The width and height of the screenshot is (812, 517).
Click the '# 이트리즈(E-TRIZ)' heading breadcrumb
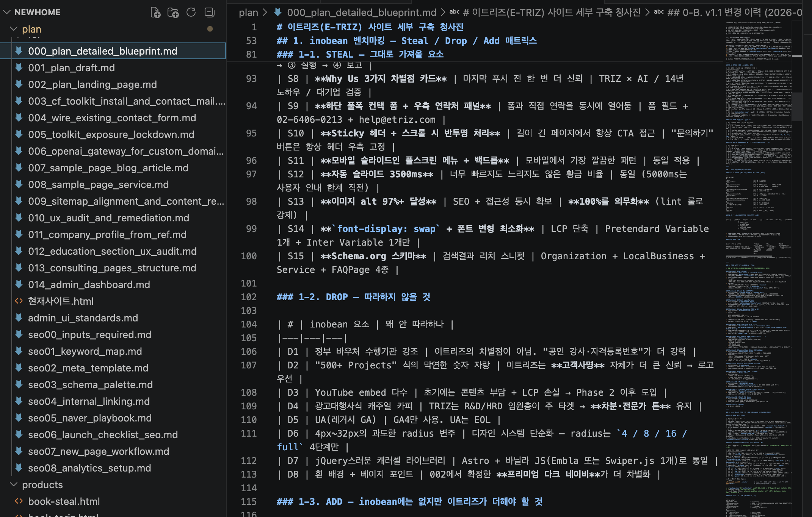point(552,13)
